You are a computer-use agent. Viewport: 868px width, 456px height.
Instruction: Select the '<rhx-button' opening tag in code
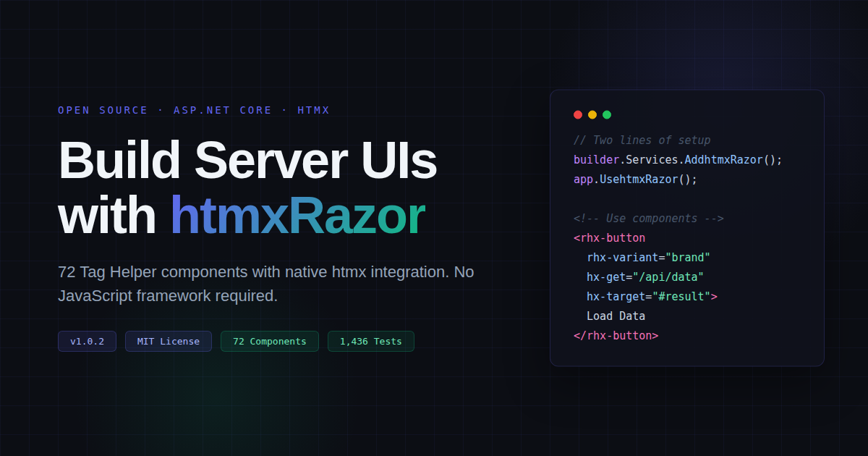609,237
